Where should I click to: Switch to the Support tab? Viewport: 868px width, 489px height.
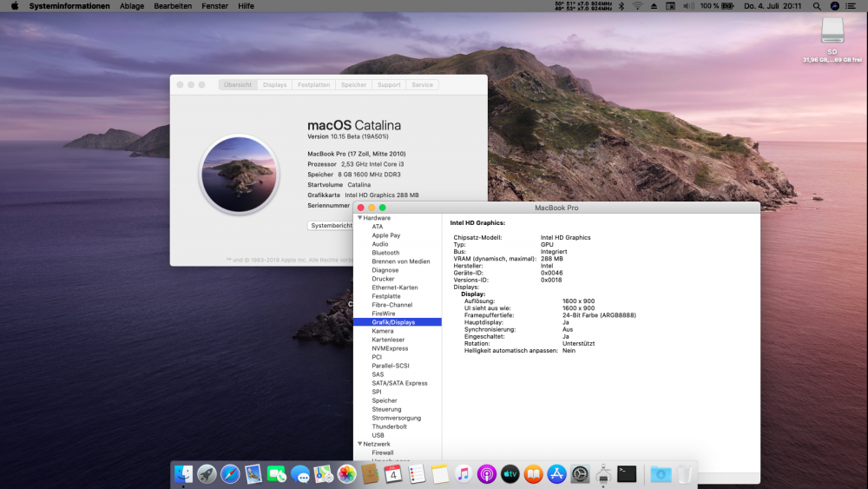[389, 85]
